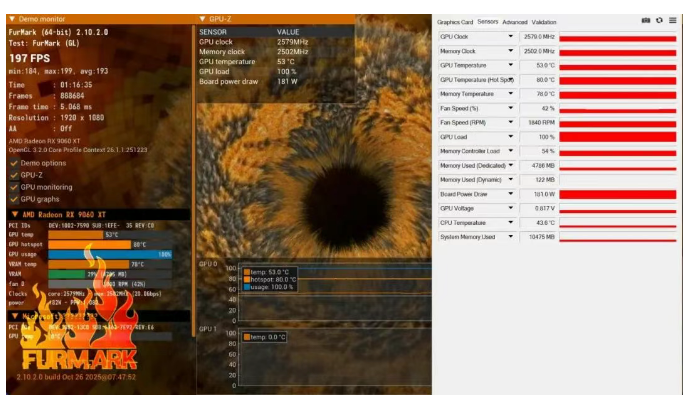Toggle the GPU-Z checkbox in Demo monitor
This screenshot has width=687, height=406.
pos(13,175)
